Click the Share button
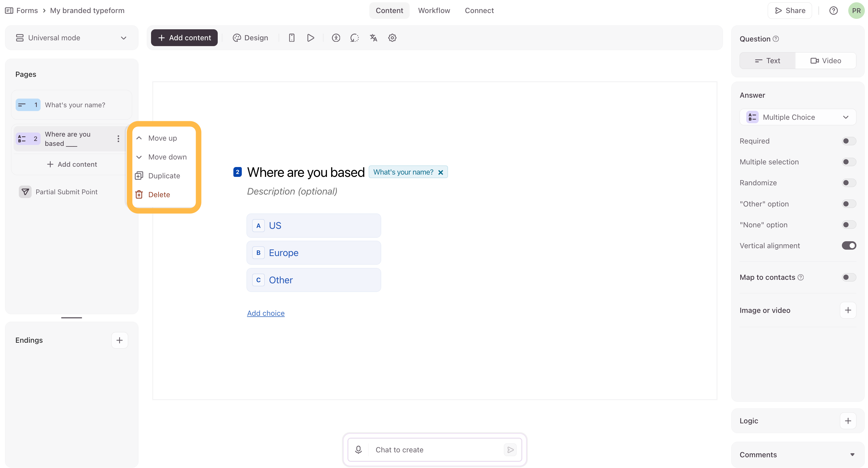 [x=789, y=10]
